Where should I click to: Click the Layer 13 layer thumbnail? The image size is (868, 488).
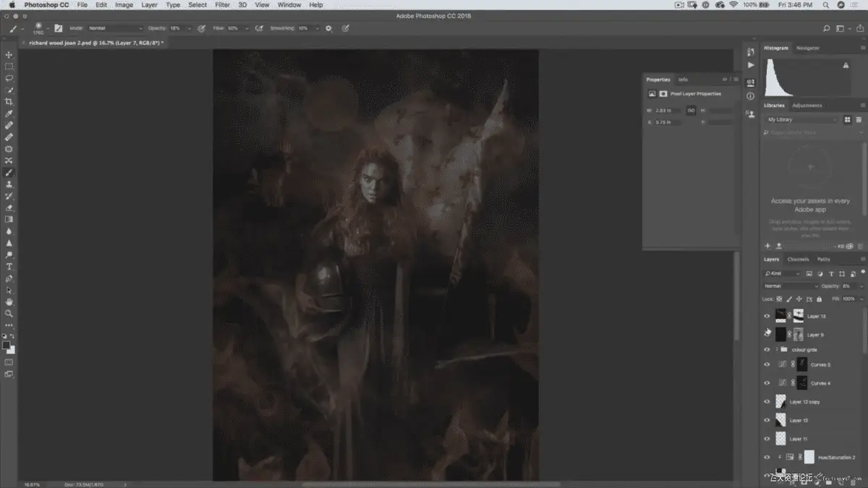point(781,316)
